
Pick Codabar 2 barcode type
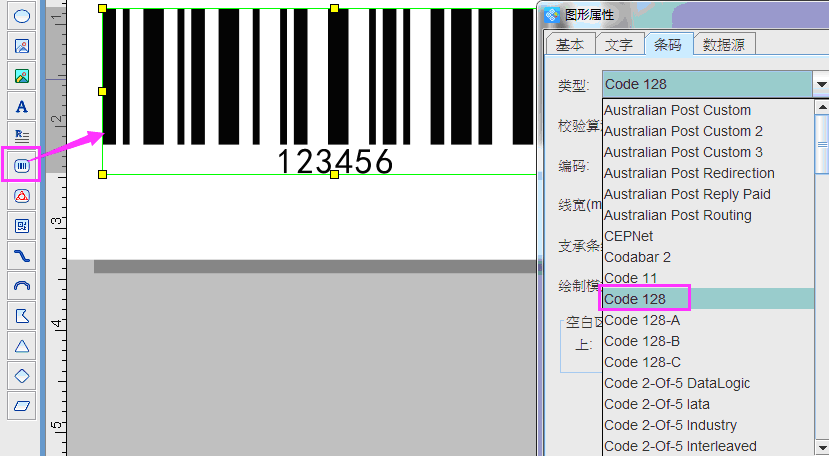[708, 257]
